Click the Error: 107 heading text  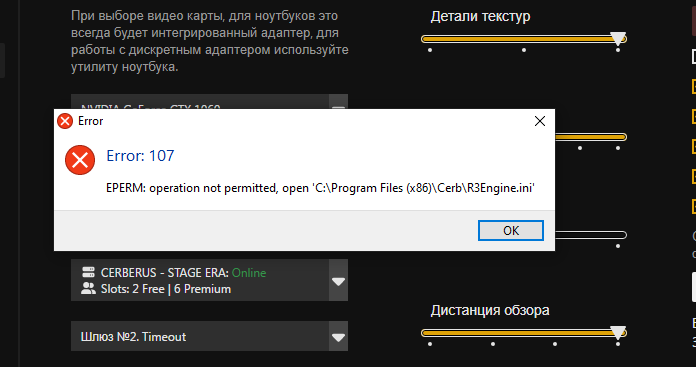click(140, 156)
